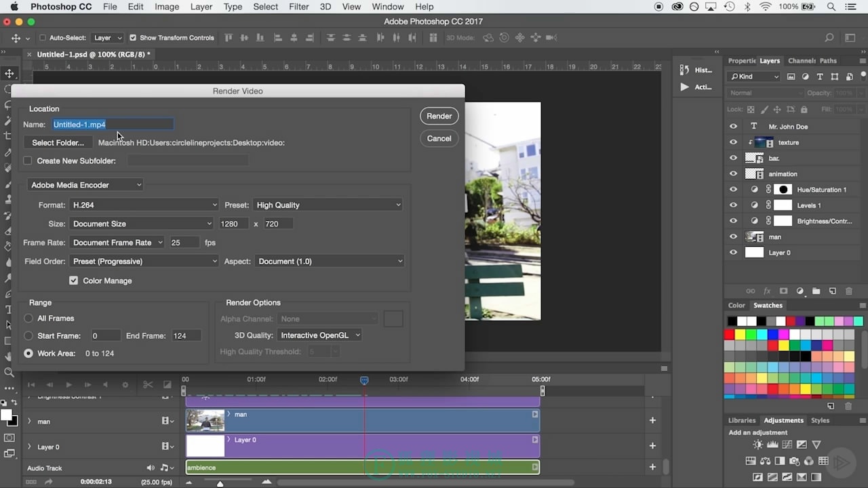Viewport: 868px width, 488px height.
Task: Open timeline playback settings gear
Action: (x=125, y=385)
